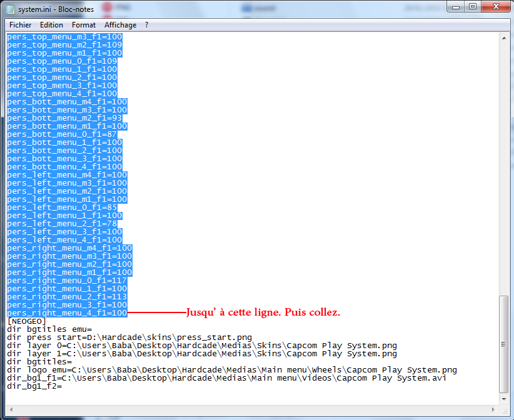Click the vertical scrollbar up arrow
514x420 pixels.
click(504, 38)
